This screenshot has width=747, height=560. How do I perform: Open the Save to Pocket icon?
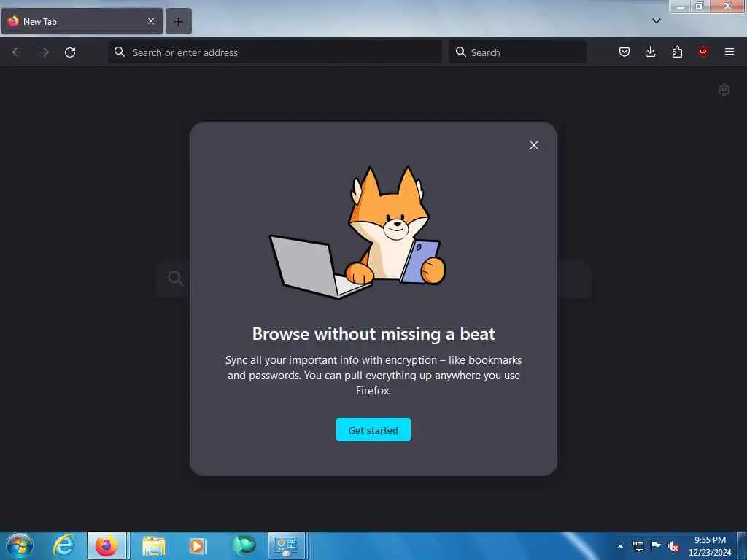click(624, 52)
